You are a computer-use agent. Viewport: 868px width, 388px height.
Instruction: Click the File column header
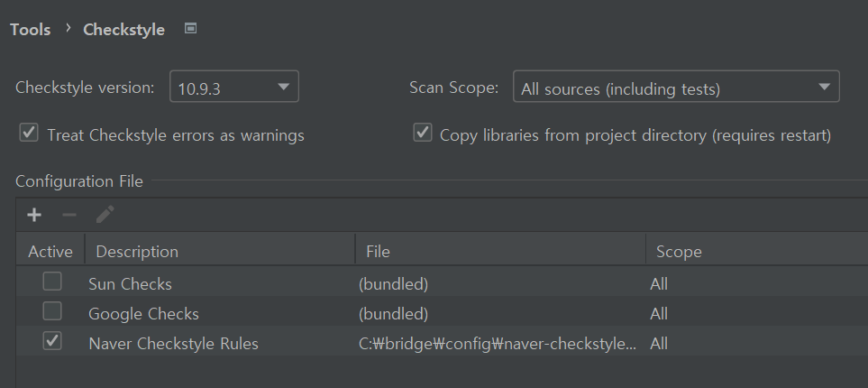500,251
